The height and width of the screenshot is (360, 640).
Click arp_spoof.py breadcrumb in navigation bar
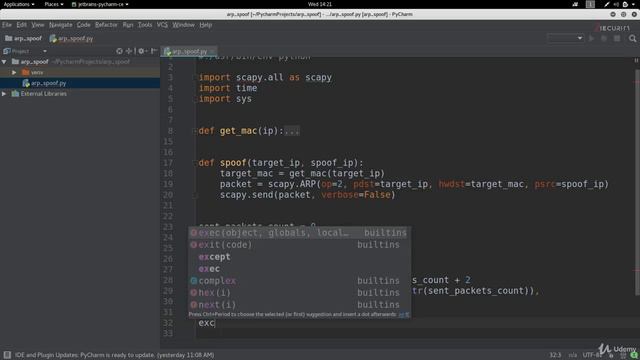(x=71, y=38)
